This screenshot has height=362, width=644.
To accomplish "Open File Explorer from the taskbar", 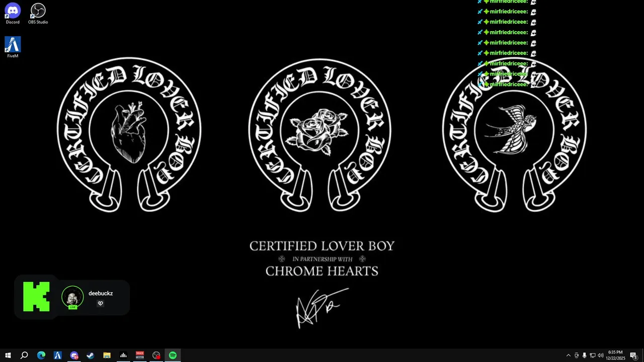I will [107, 355].
